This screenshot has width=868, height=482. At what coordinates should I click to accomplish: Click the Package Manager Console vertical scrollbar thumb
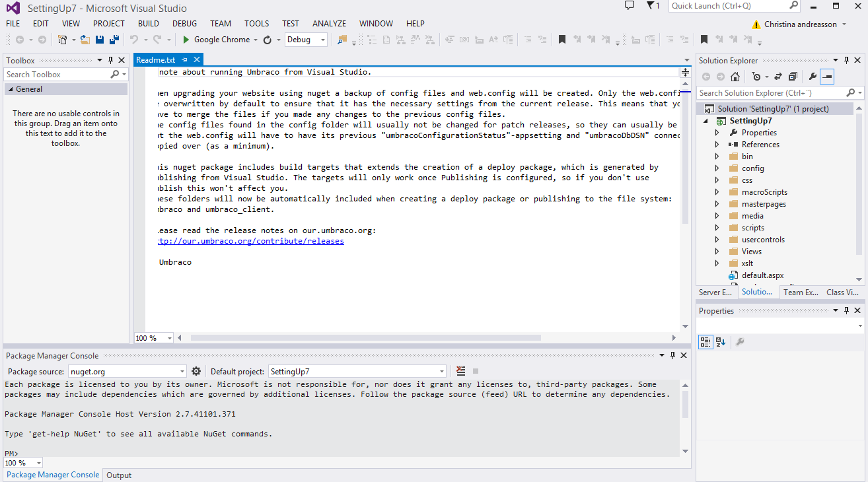point(685,404)
